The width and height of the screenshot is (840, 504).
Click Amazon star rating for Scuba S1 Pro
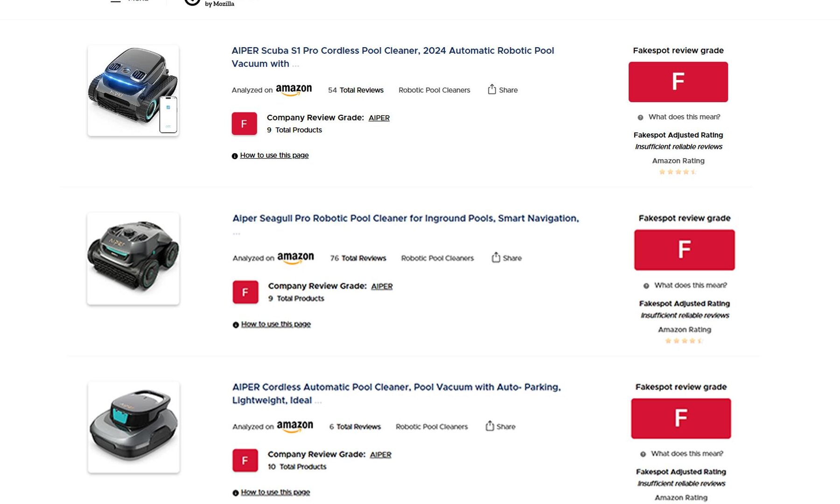click(678, 172)
